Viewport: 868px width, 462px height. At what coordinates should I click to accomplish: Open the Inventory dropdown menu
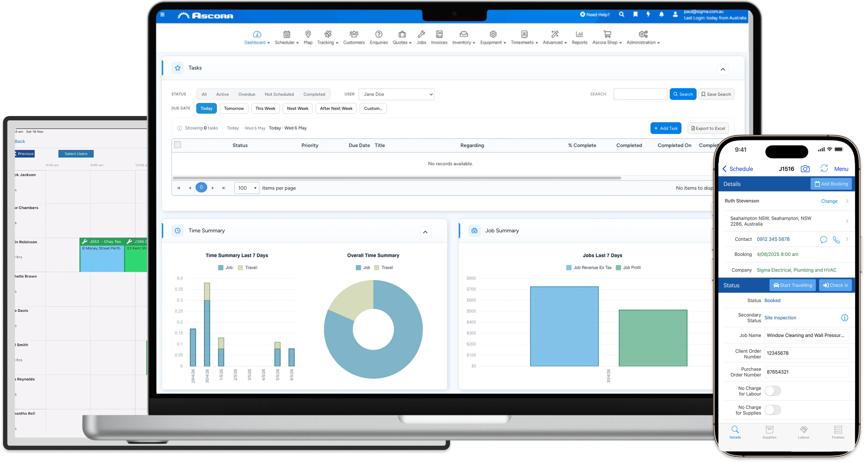(x=464, y=38)
